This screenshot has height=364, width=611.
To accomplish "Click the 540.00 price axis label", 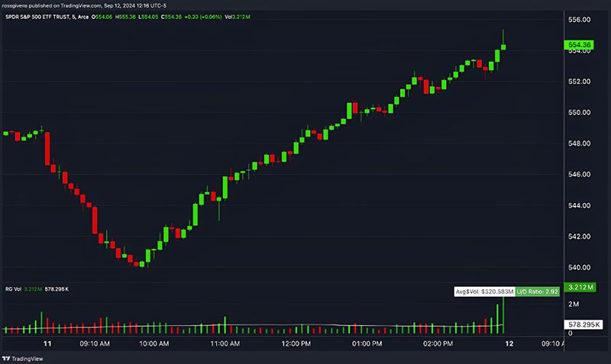I will 578,267.
